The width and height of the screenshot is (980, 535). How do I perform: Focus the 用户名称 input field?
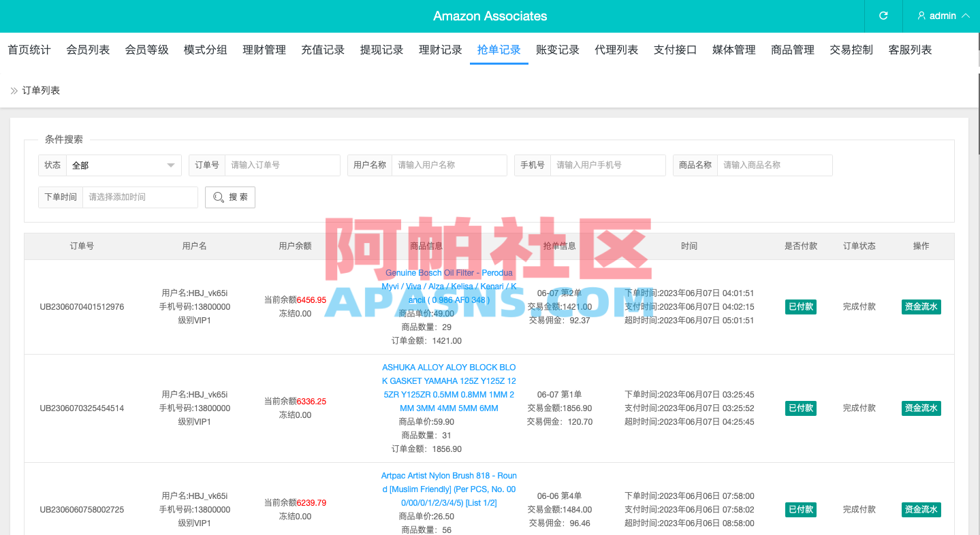pos(449,165)
